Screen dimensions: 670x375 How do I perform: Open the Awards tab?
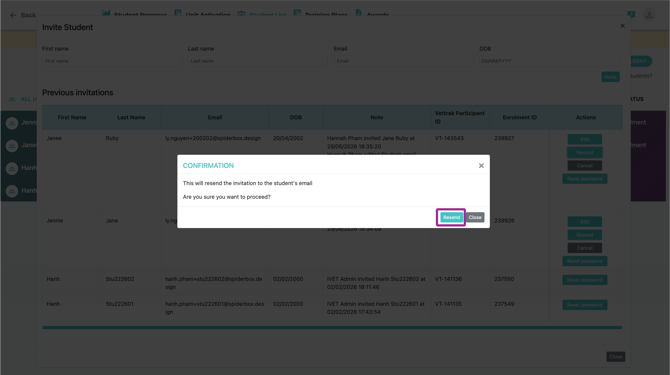pos(378,15)
